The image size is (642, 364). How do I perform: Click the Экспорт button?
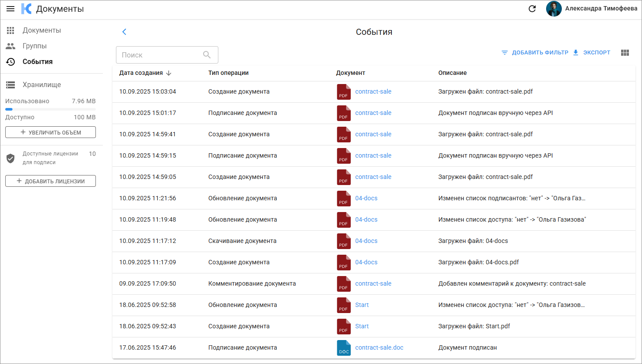click(591, 53)
